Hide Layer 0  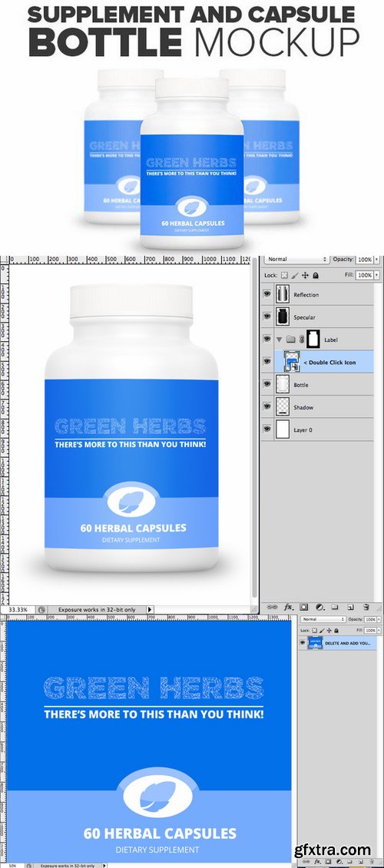coord(266,429)
